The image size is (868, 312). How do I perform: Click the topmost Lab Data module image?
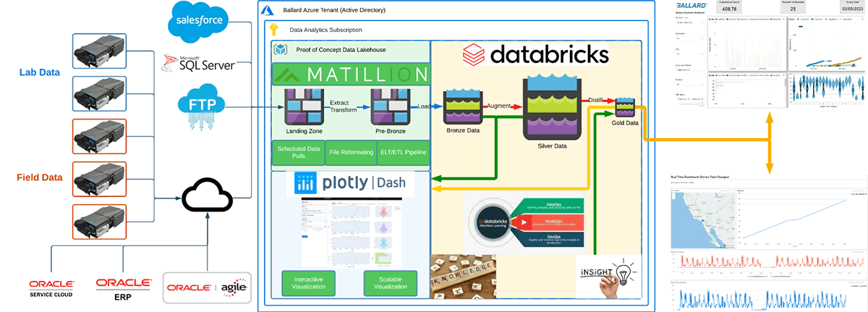pos(101,51)
